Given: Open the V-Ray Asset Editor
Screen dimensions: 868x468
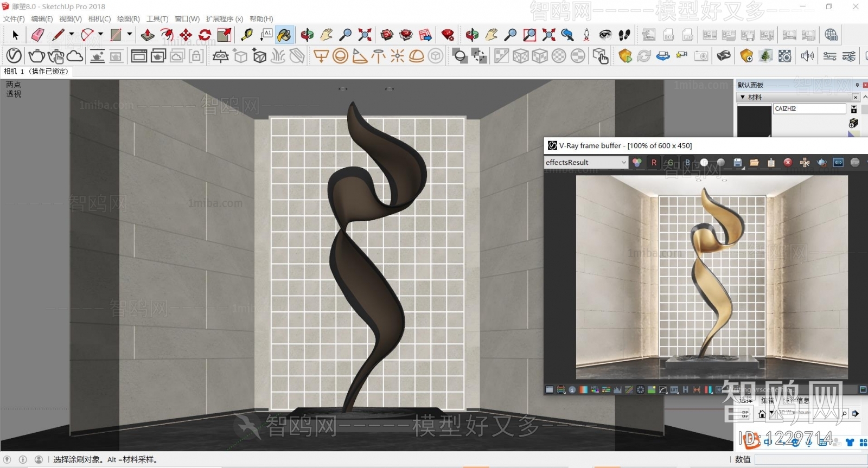Looking at the screenshot, I should click(x=14, y=55).
